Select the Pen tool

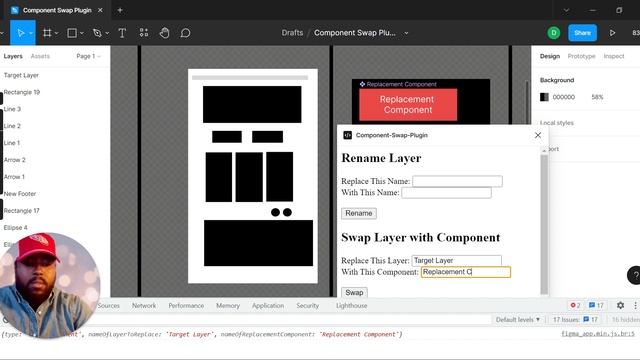97,33
